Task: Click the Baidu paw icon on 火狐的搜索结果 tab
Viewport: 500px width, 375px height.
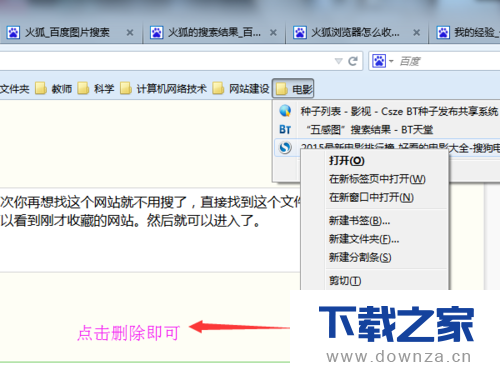Action: 157,33
